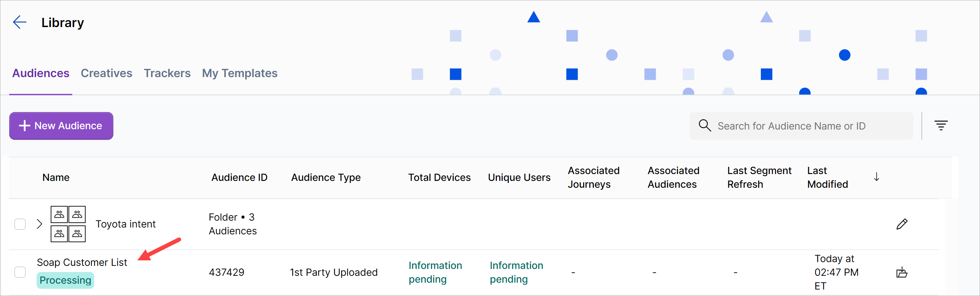Image resolution: width=980 pixels, height=296 pixels.
Task: Click the Last Modified sort arrow
Action: coord(876,177)
